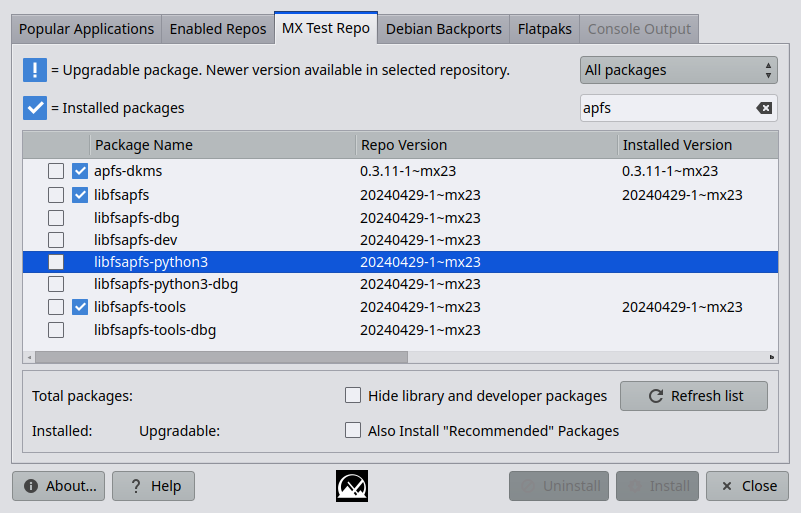801x513 pixels.
Task: Click the scrollbar left arrow
Action: 30,357
